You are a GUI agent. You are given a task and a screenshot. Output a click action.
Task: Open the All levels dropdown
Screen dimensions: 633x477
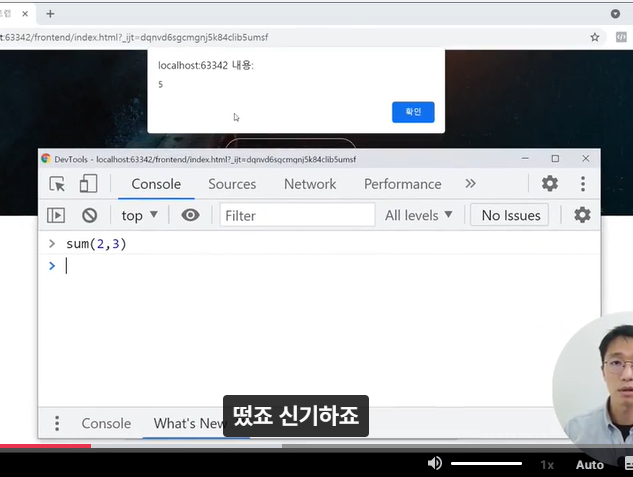coord(419,215)
